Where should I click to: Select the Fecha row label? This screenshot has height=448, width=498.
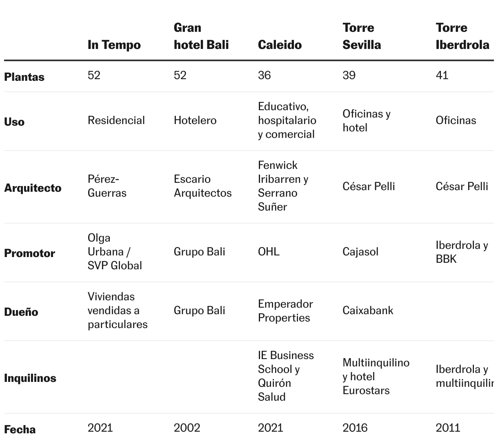(x=20, y=430)
